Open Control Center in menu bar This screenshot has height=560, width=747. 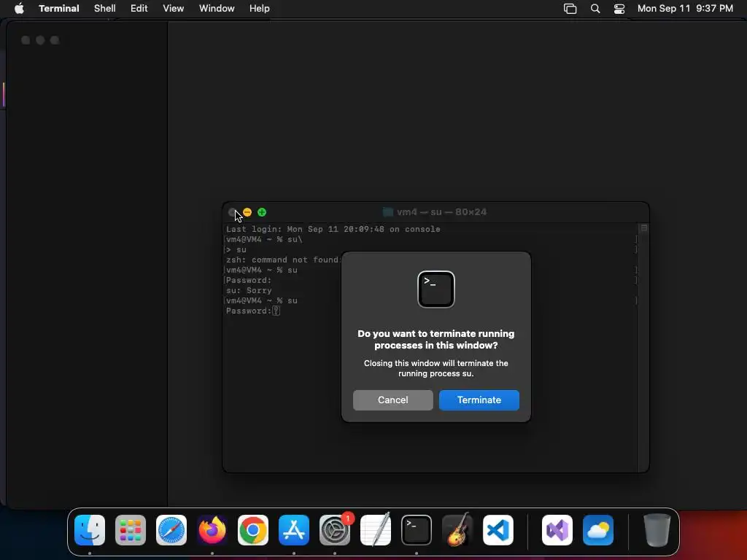click(619, 9)
